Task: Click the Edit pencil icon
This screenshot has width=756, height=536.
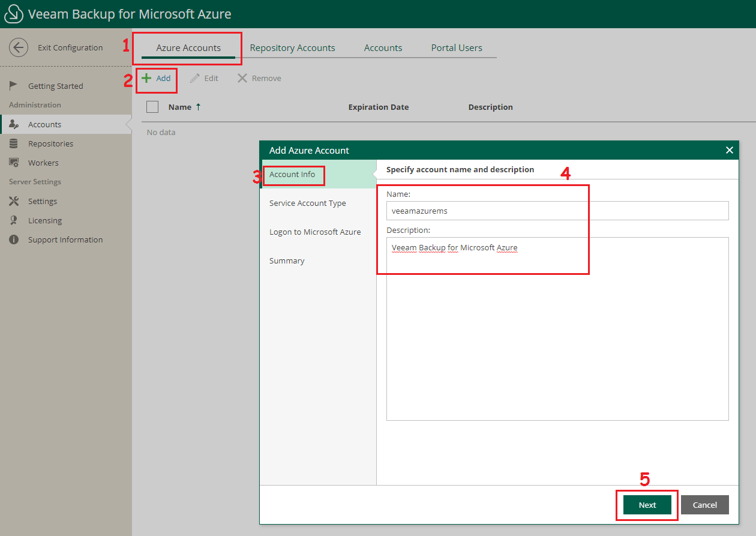Action: coord(194,78)
